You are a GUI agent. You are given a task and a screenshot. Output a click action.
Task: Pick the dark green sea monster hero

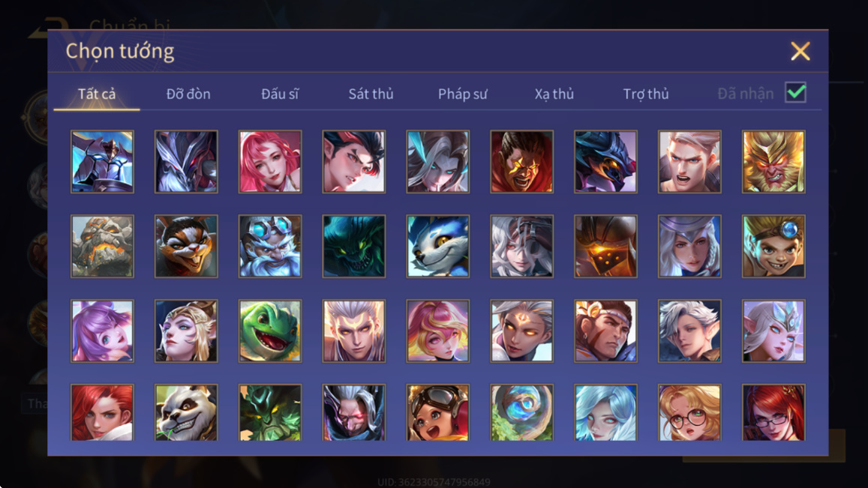point(354,246)
